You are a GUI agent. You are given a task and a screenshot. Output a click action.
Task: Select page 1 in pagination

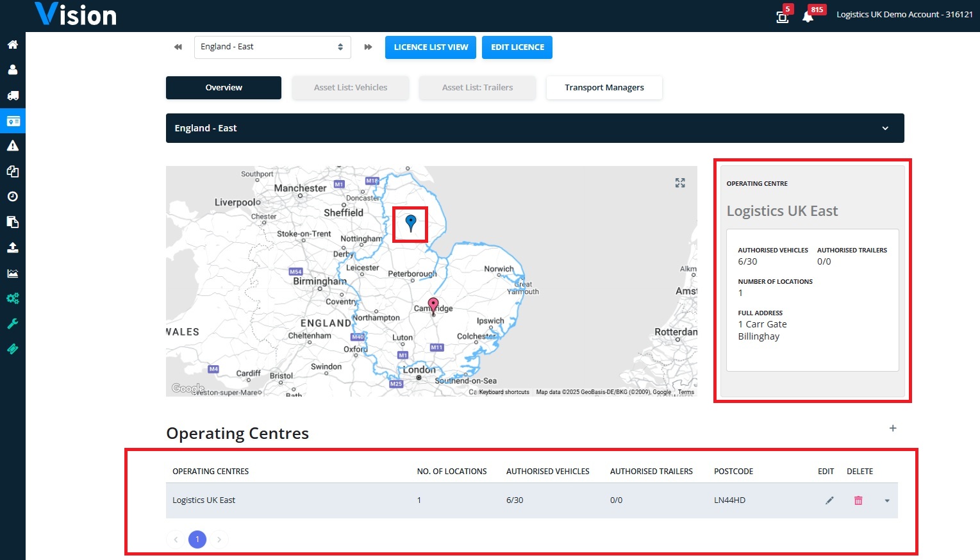click(x=197, y=539)
